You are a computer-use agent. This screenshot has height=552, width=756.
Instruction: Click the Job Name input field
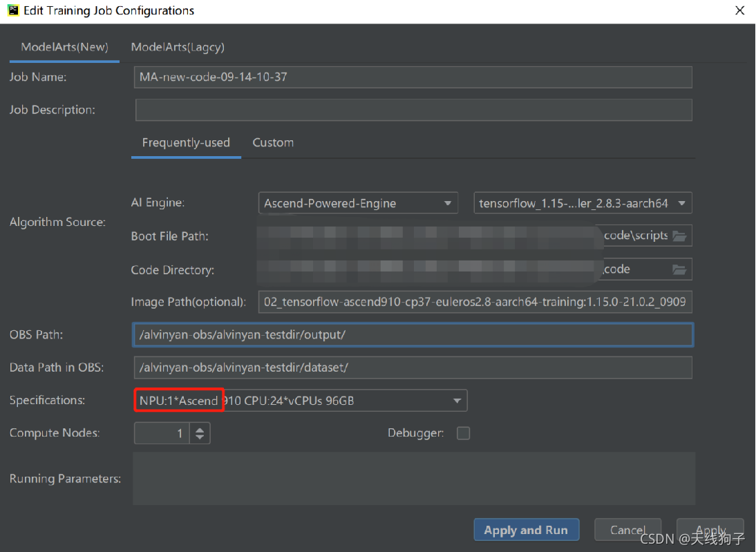(x=413, y=77)
